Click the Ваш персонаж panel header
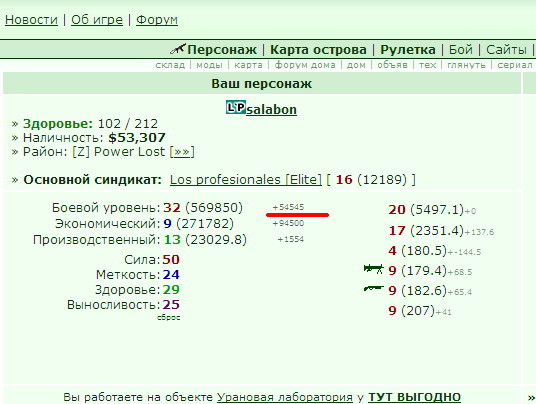This screenshot has height=404, width=536. 262,83
